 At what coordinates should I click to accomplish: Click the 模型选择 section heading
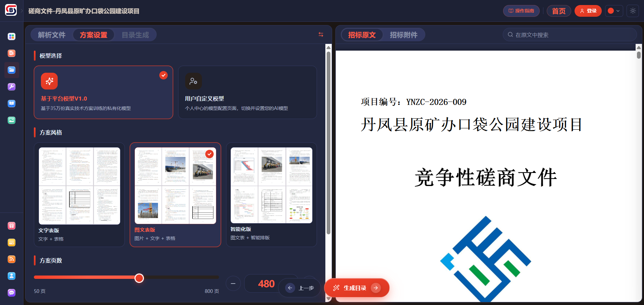pos(51,56)
